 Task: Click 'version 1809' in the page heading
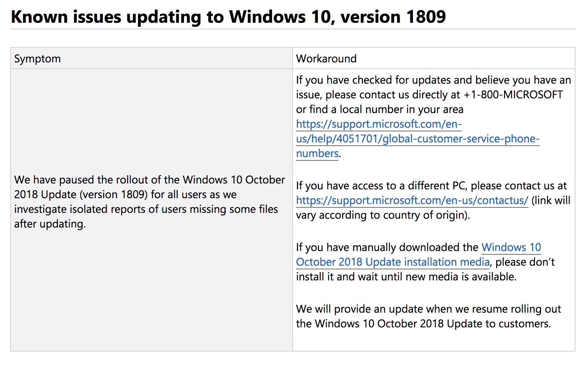pyautogui.click(x=393, y=17)
